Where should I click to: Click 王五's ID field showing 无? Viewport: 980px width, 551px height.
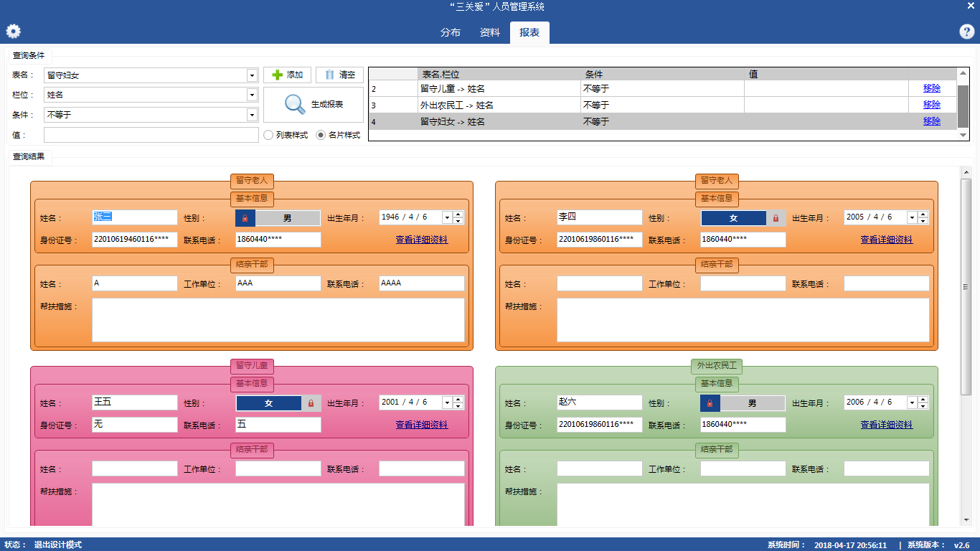click(x=135, y=425)
